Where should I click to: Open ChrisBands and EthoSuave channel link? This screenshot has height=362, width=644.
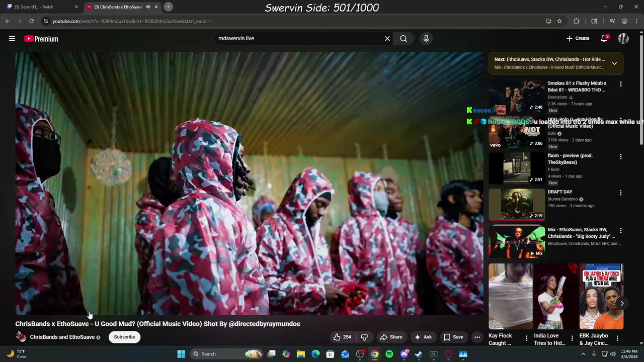[62, 337]
